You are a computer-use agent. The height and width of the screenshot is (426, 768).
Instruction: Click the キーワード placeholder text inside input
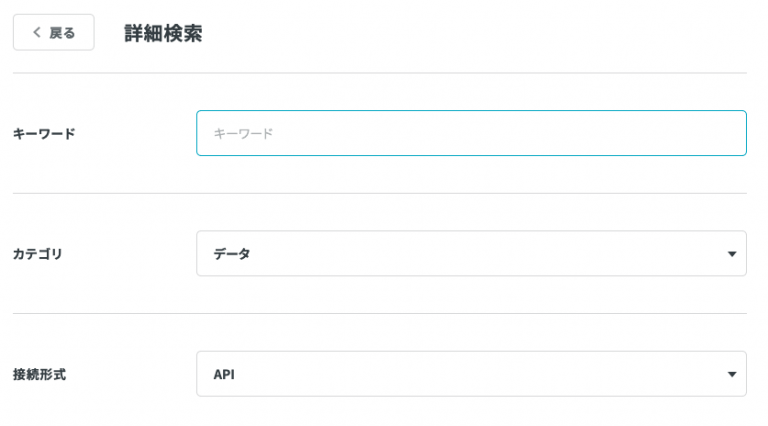(243, 134)
